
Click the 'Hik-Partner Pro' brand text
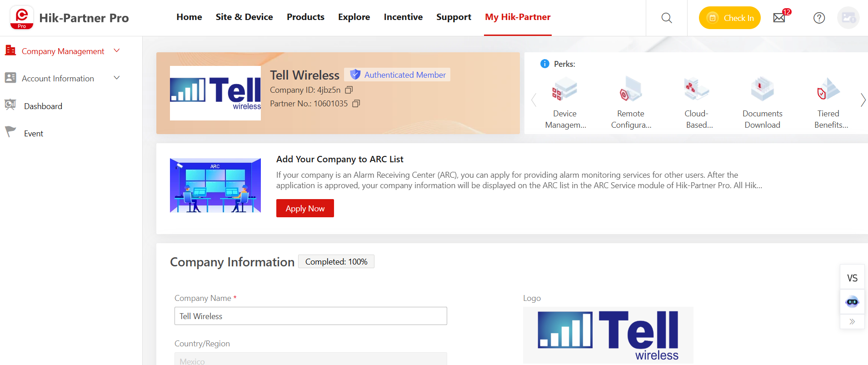click(x=84, y=18)
